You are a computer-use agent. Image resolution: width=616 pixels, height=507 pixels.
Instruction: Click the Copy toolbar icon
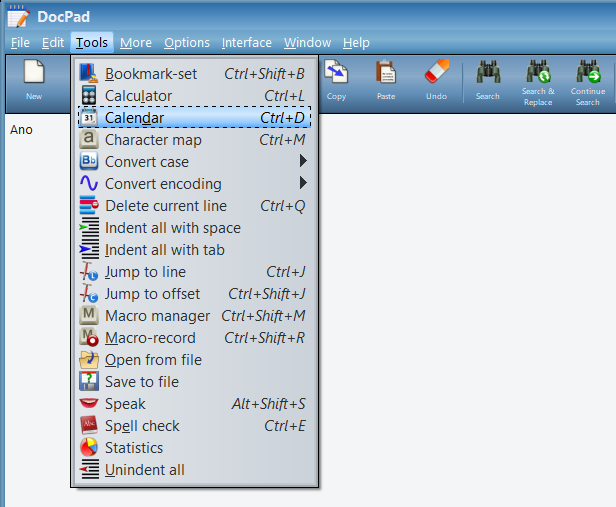coord(336,72)
